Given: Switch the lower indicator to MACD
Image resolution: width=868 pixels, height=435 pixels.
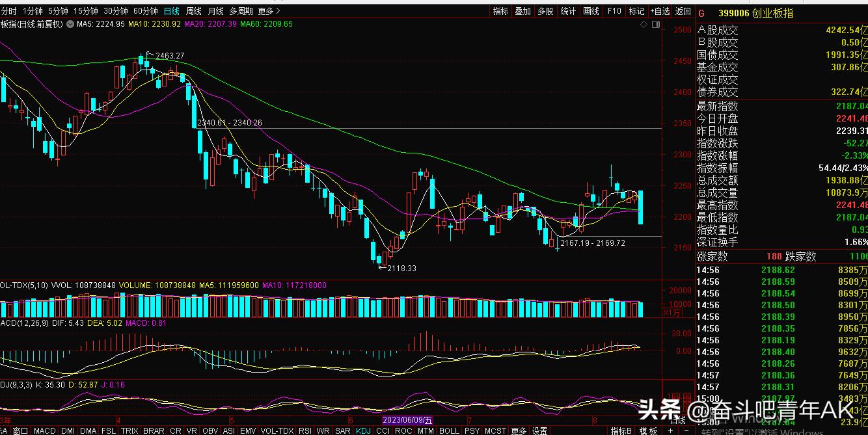Looking at the screenshot, I should 44,430.
